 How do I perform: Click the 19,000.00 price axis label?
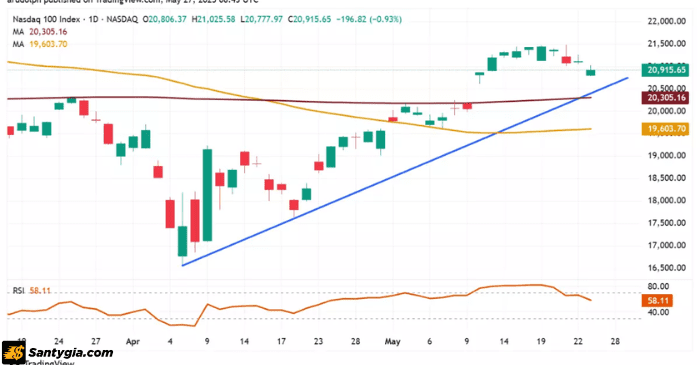point(667,155)
